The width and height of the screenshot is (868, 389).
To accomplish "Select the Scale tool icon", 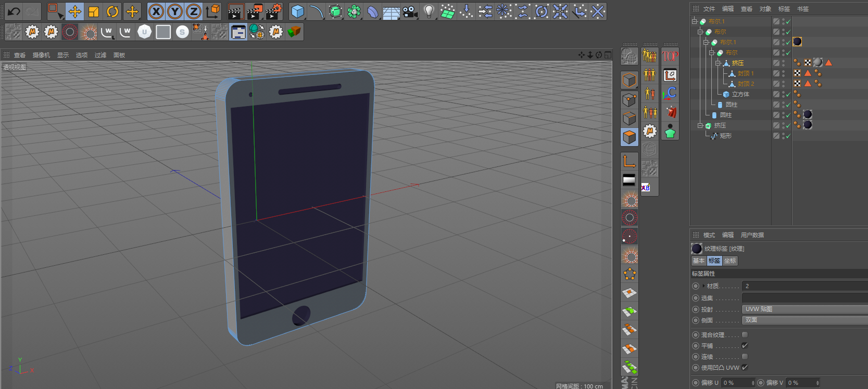I will point(94,11).
